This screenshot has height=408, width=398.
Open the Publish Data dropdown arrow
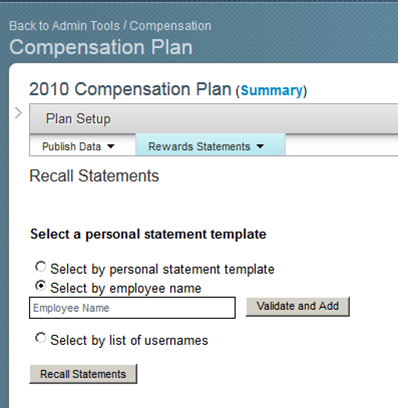coord(111,146)
